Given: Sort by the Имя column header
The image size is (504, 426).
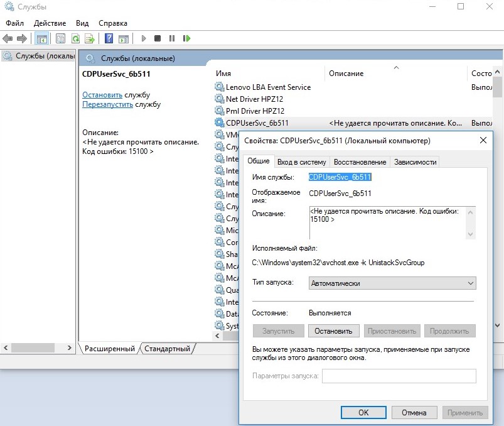Looking at the screenshot, I should tap(269, 74).
